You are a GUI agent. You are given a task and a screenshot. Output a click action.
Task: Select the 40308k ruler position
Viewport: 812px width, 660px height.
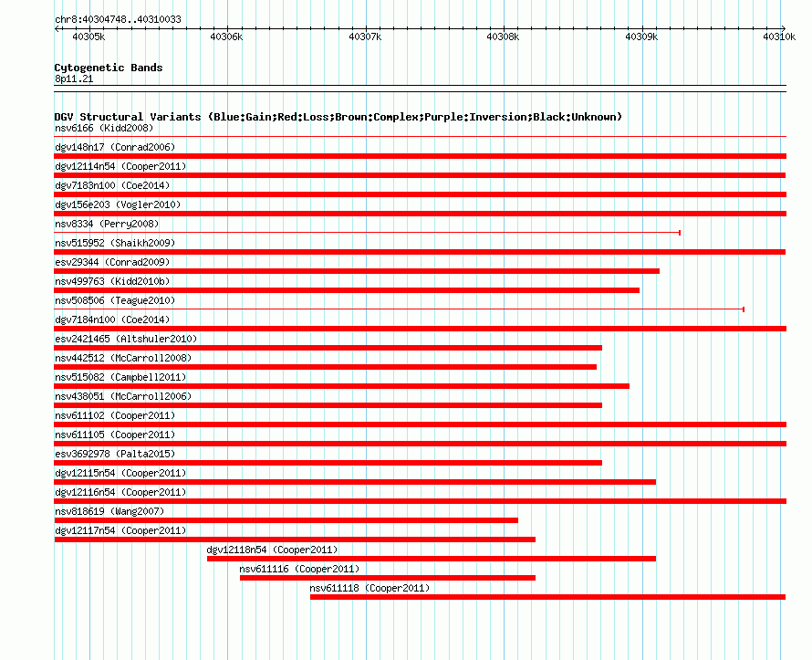(x=503, y=37)
